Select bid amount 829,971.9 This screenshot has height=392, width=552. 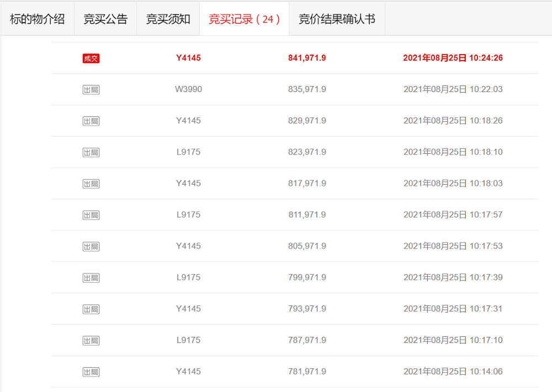tap(307, 121)
